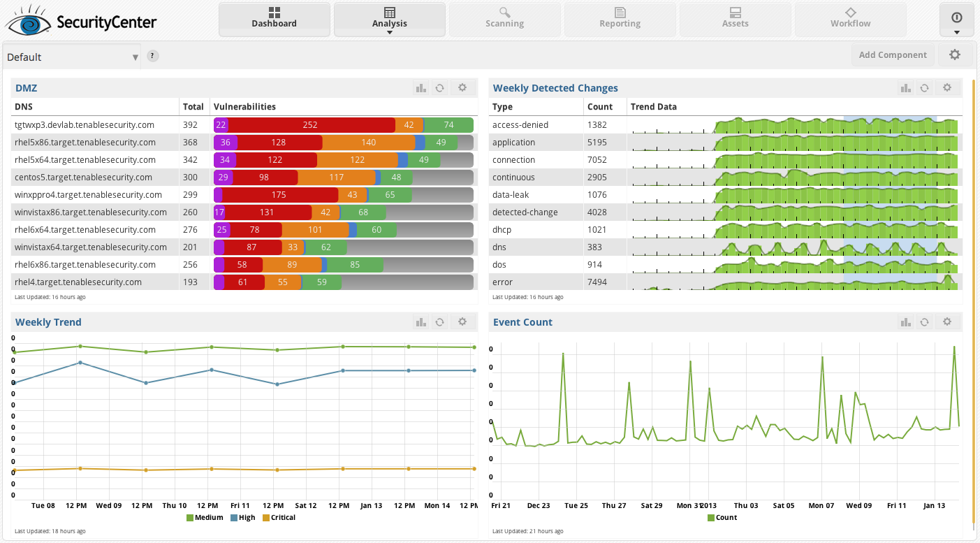980x543 pixels.
Task: Toggle the Count series legend
Action: click(x=722, y=518)
